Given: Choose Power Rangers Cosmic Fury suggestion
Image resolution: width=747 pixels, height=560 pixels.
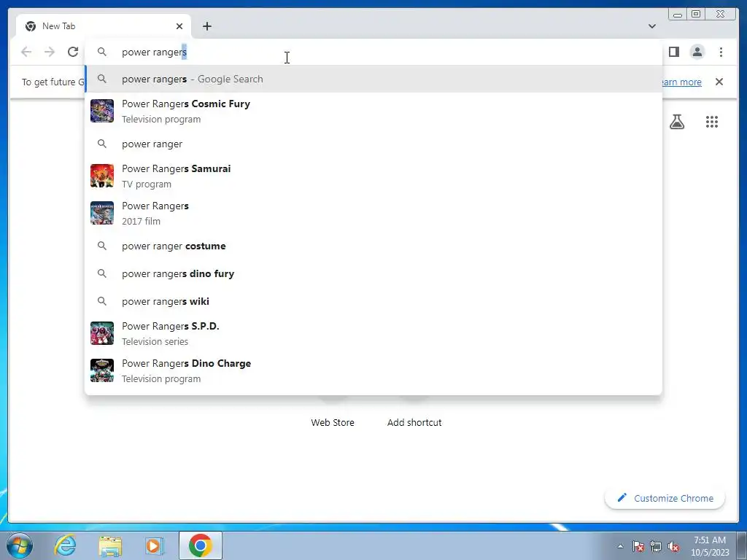Looking at the screenshot, I should pyautogui.click(x=373, y=111).
